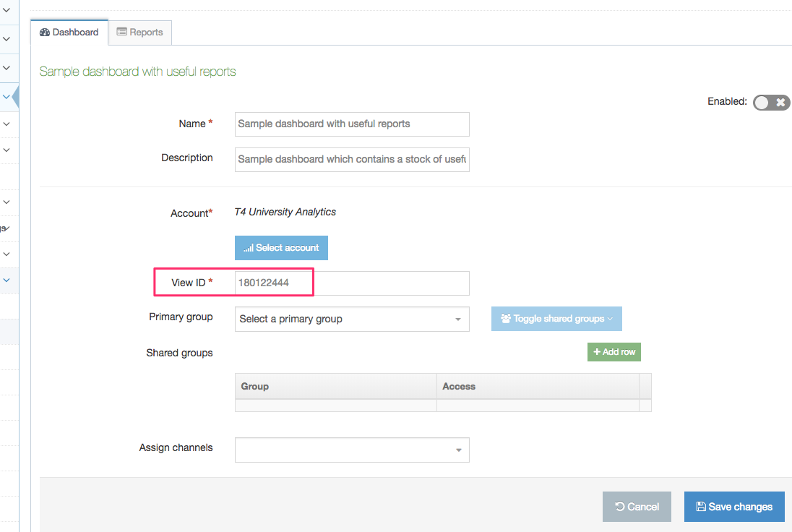Select the dashboard Description text field

[352, 158]
